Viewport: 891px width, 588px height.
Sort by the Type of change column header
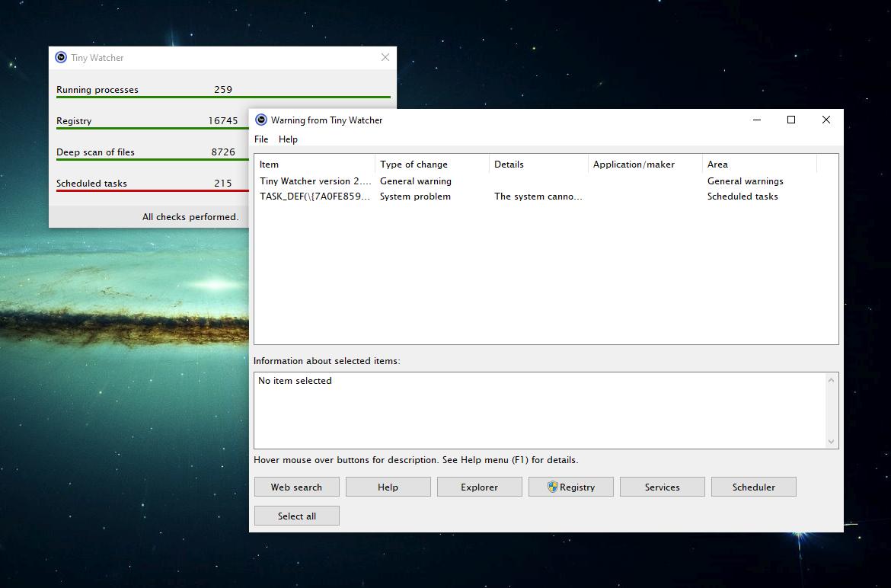[x=433, y=165]
